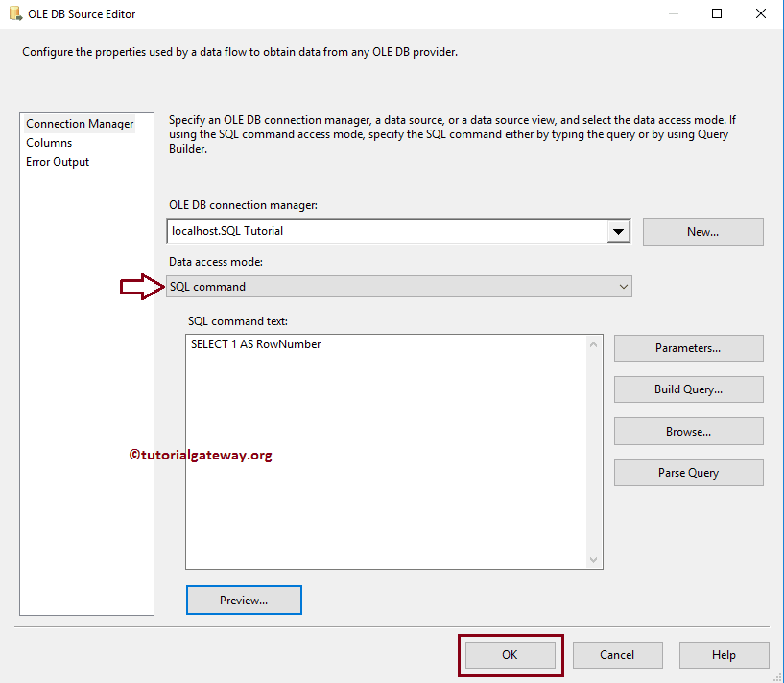The height and width of the screenshot is (683, 784).
Task: Open the Error Output page
Action: [56, 161]
